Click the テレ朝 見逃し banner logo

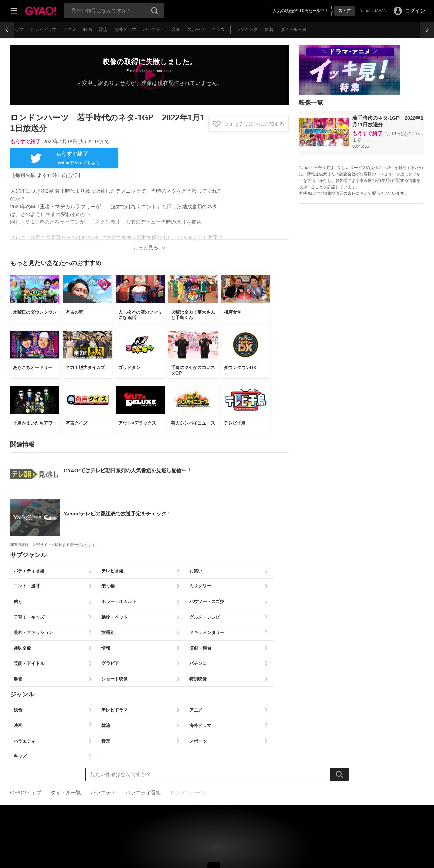pyautogui.click(x=35, y=474)
